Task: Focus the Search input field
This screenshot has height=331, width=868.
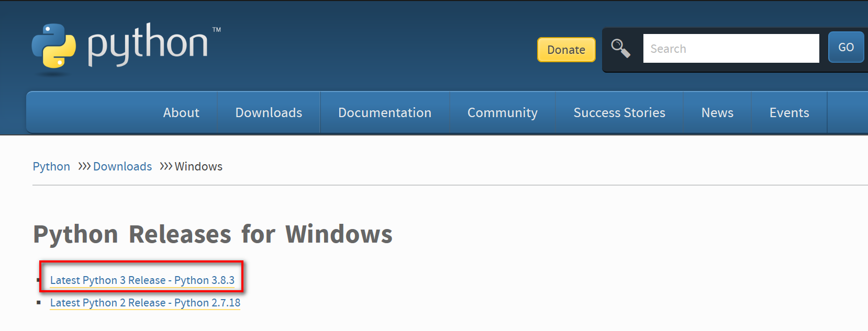Action: coord(731,49)
